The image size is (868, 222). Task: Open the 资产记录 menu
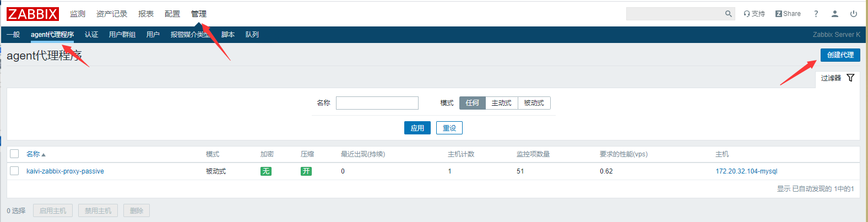click(x=112, y=14)
